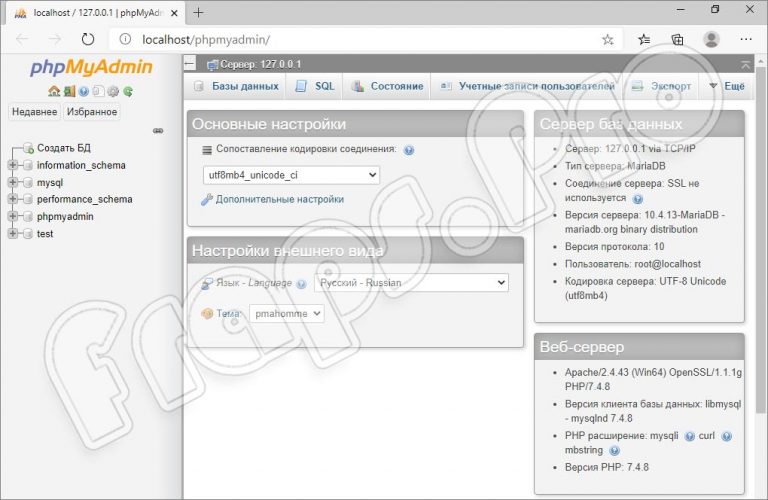Open utf8mb4_unicode_ci collation dropdown
This screenshot has width=768, height=500.
(x=291, y=175)
